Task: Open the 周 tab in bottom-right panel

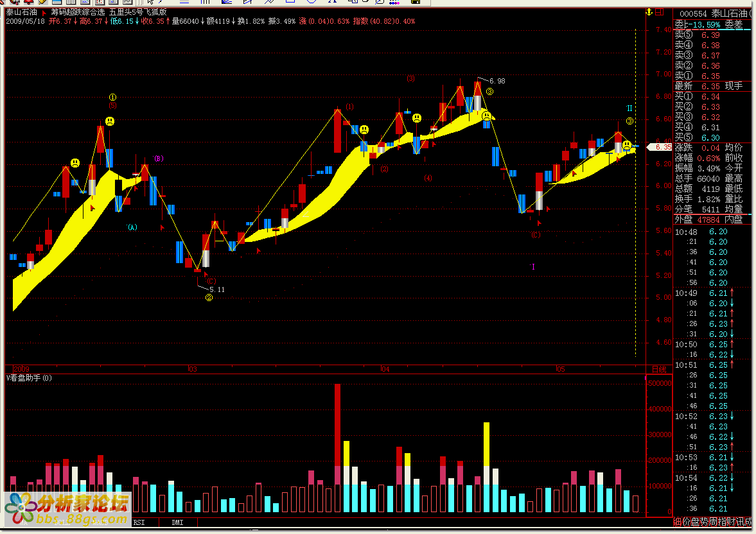Action: (x=712, y=522)
